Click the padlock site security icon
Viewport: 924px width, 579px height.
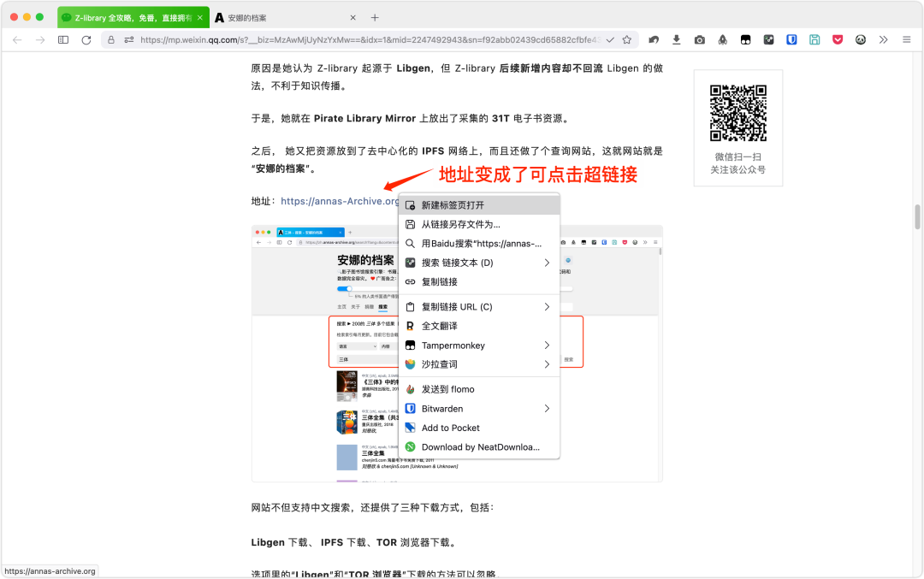pyautogui.click(x=110, y=40)
